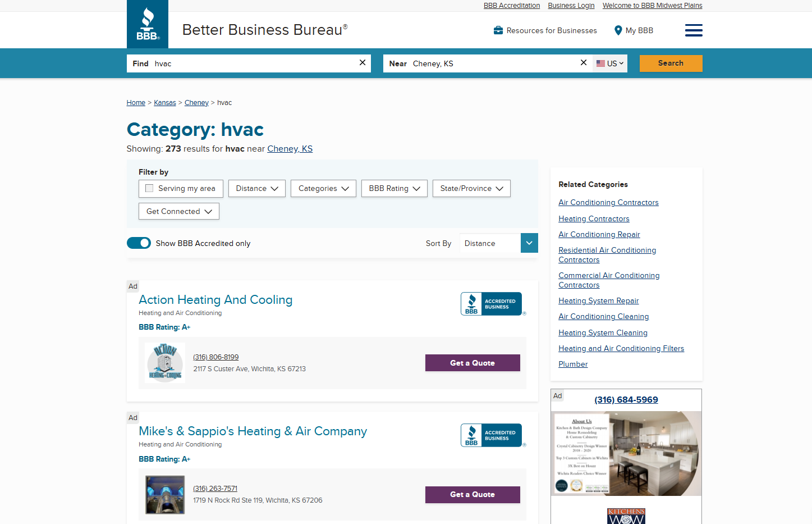Click the Accredited Business seal on Action Heating
Image resolution: width=812 pixels, height=524 pixels.
[x=492, y=304]
